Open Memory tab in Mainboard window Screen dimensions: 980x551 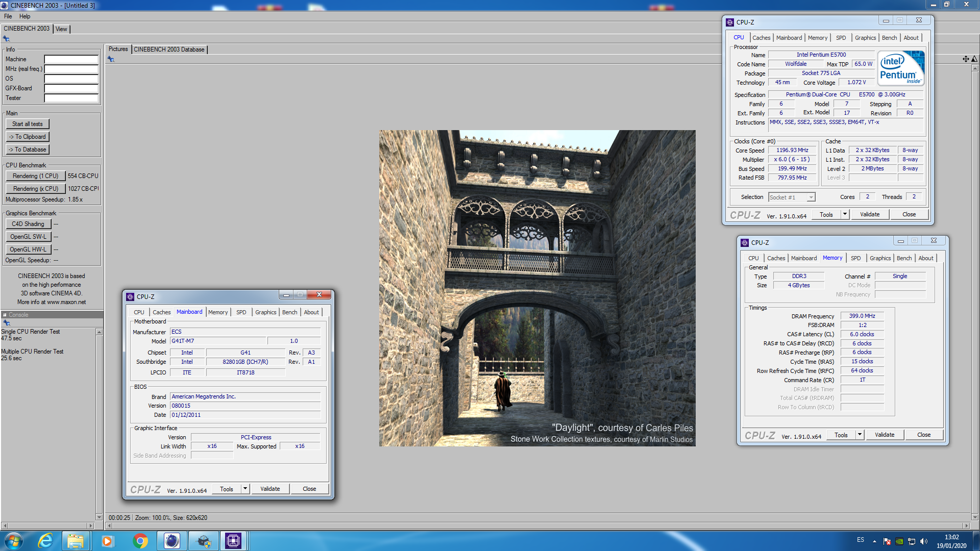pyautogui.click(x=218, y=312)
